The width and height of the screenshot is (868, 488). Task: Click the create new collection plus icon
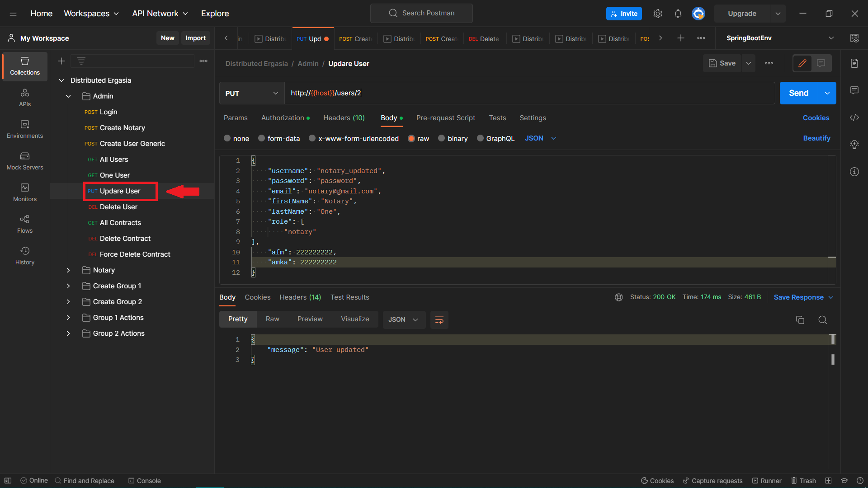[x=61, y=61]
